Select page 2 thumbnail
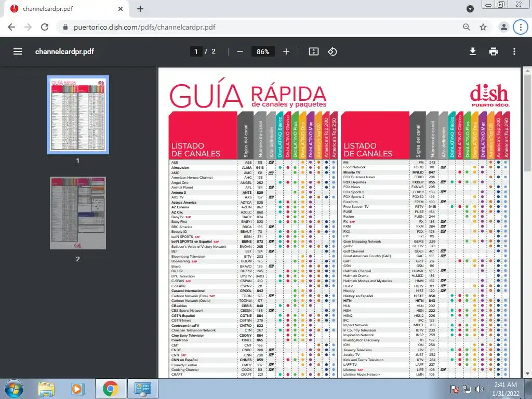 click(78, 213)
